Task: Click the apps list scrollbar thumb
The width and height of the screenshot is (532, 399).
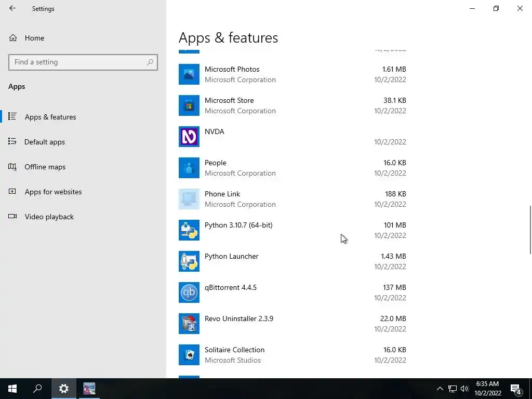Action: (x=530, y=230)
